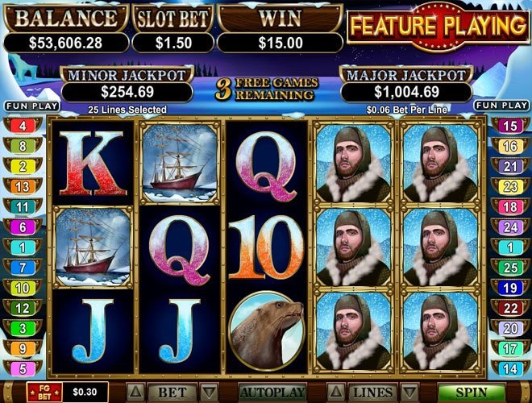532x403 pixels.
Task: Increase bet with the up arrow
Action: tap(135, 393)
